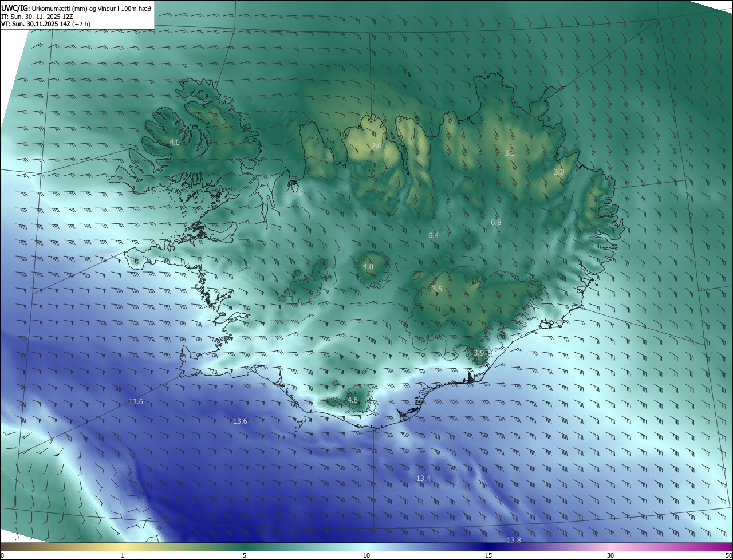
Task: Click the '0' tick on the color scale
Action: pyautogui.click(x=2, y=555)
